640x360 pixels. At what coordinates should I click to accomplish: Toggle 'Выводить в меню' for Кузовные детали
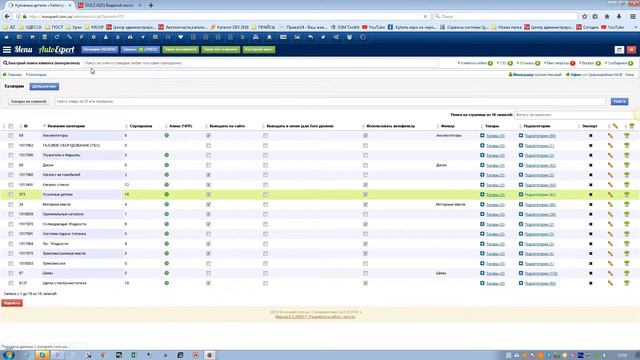266,195
